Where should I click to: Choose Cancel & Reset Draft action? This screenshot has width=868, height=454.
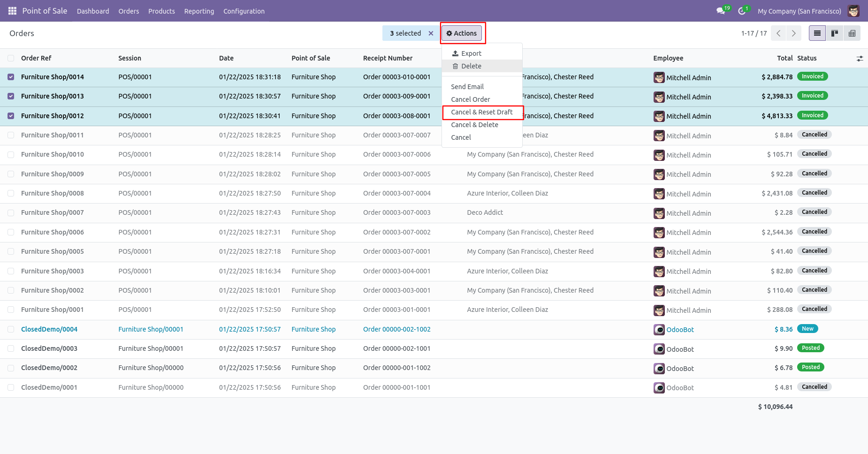(482, 112)
